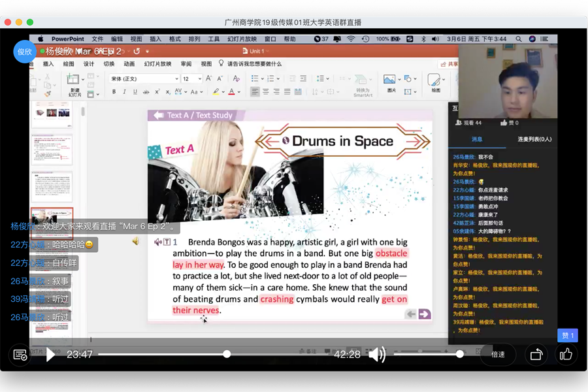
Task: Justify text alignment
Action: click(x=287, y=92)
